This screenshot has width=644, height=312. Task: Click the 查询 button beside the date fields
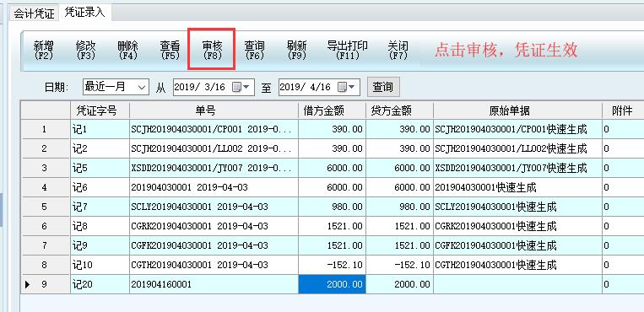(383, 87)
